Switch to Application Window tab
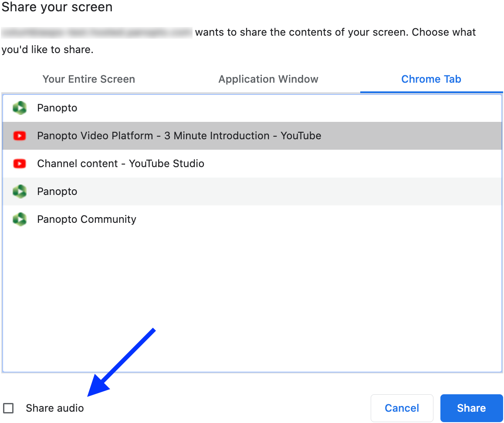Image resolution: width=504 pixels, height=423 pixels. 268,79
